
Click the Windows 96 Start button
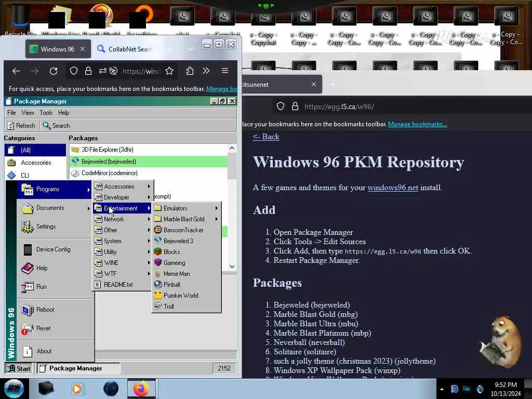click(19, 368)
